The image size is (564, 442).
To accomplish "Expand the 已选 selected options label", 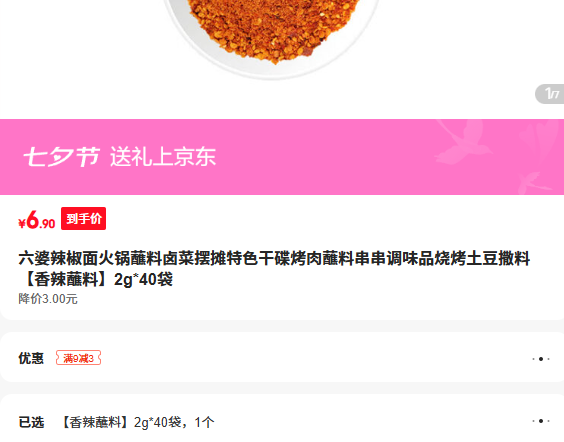I will point(31,422).
